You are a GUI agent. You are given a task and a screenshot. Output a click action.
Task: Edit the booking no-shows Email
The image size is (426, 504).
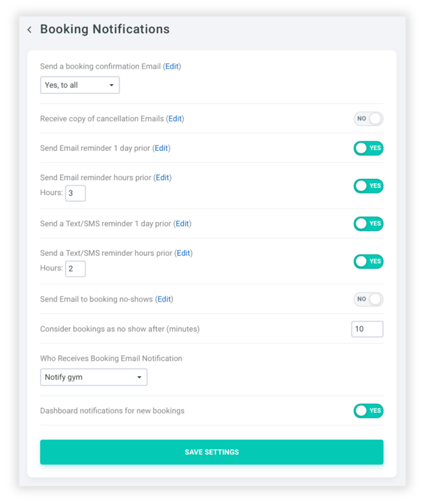pyautogui.click(x=164, y=299)
